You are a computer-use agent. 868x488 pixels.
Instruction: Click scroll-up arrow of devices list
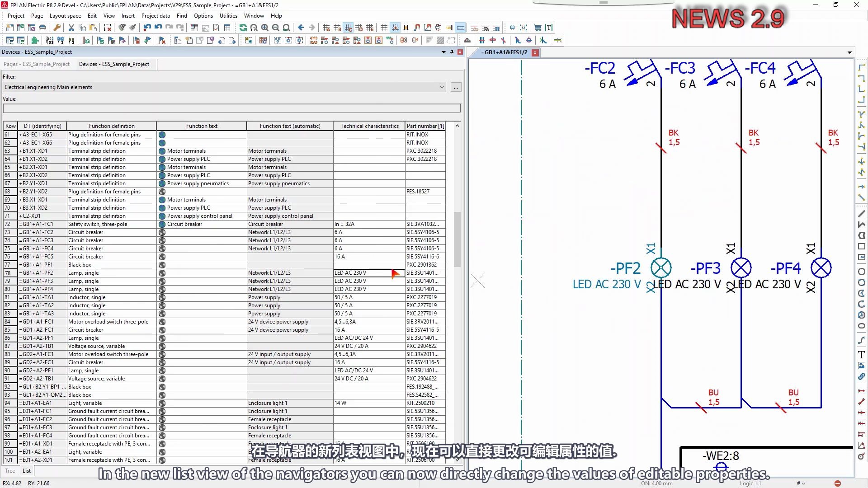457,126
